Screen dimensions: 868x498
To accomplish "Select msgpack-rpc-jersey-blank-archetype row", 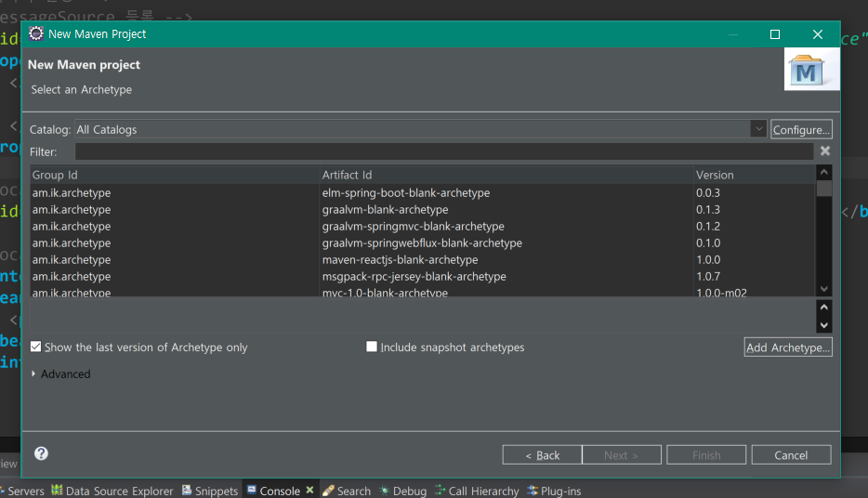I will pos(422,276).
